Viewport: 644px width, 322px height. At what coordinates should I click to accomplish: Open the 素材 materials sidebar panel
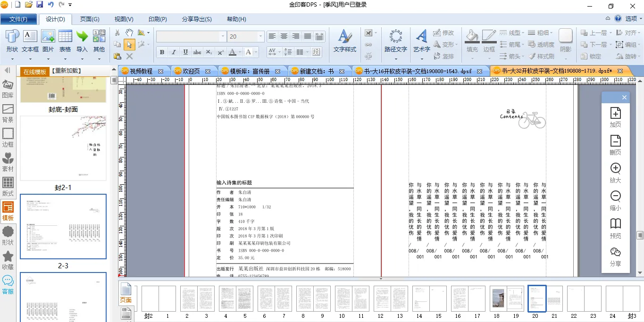point(8,163)
